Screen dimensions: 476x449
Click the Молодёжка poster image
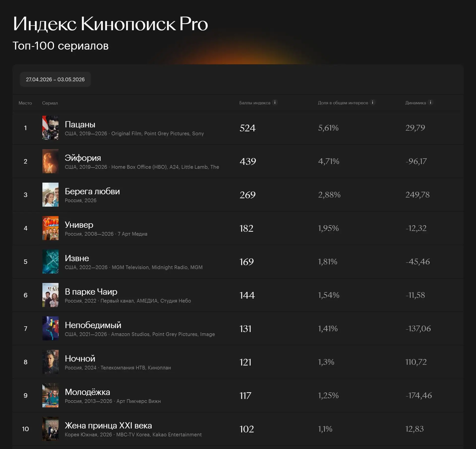[x=50, y=395]
